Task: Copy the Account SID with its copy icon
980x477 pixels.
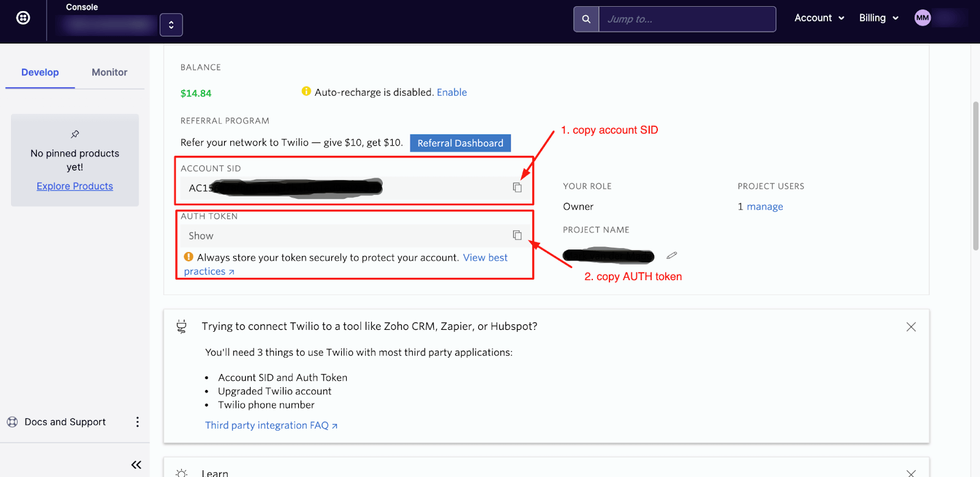Action: click(517, 188)
